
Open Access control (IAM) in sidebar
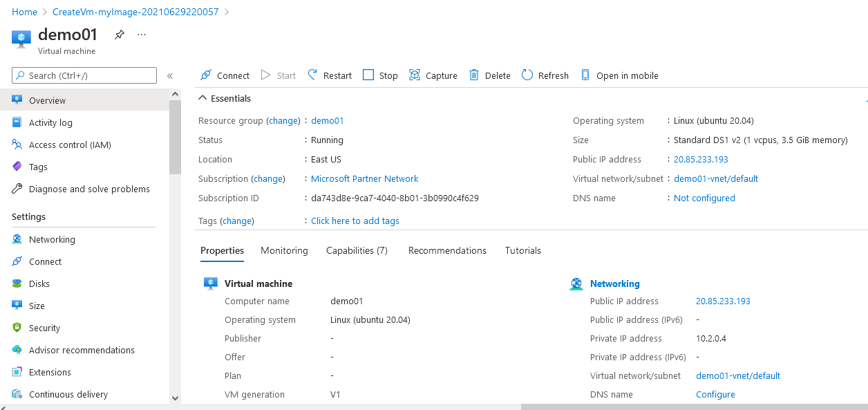click(70, 145)
